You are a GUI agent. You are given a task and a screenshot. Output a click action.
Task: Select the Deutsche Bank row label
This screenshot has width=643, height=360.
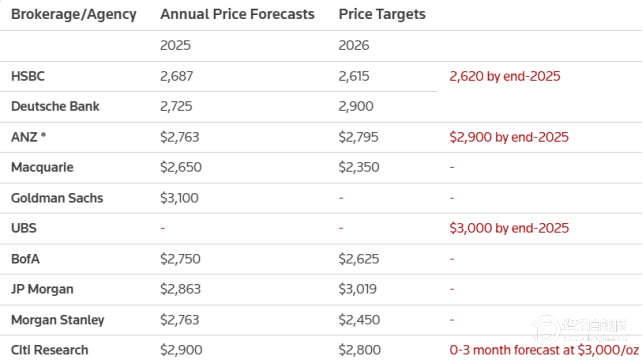point(55,107)
